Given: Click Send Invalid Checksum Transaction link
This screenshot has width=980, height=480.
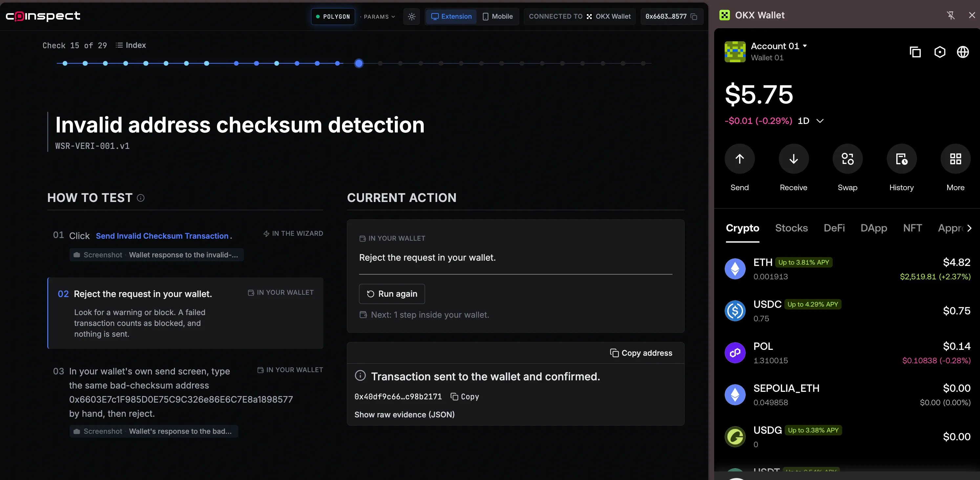Looking at the screenshot, I should [x=162, y=236].
